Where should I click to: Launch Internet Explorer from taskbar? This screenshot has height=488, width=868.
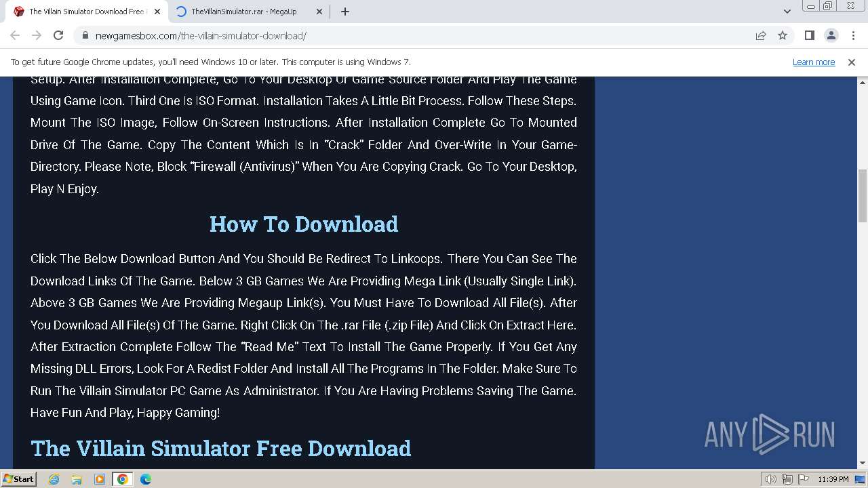coord(54,479)
